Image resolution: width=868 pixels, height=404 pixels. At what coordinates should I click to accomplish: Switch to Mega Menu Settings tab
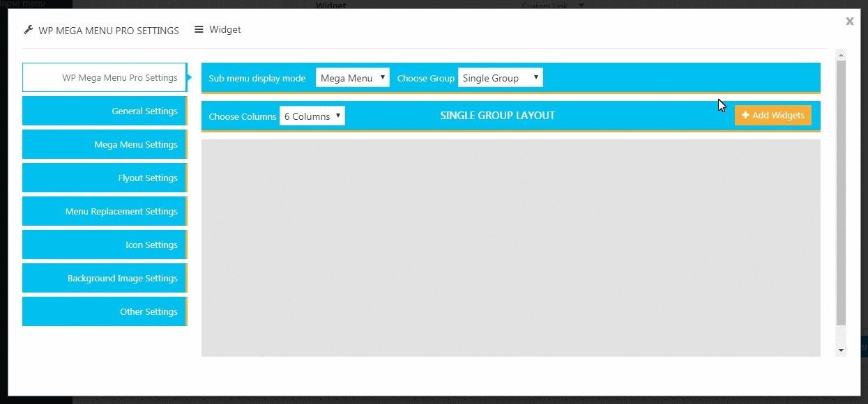coord(105,144)
